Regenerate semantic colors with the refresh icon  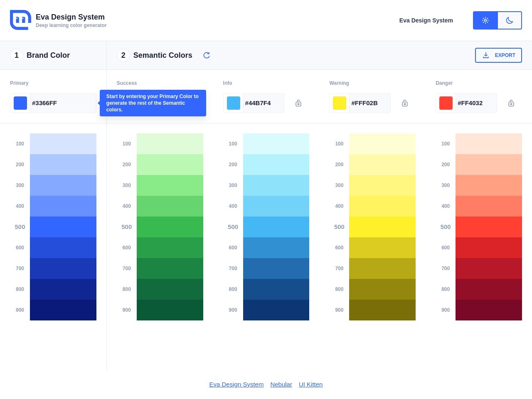(207, 55)
